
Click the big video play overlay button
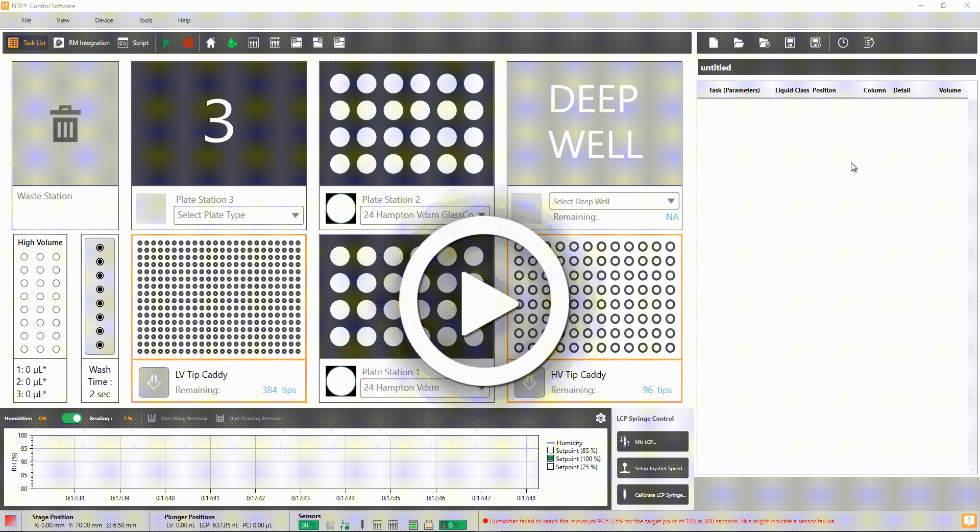(484, 301)
